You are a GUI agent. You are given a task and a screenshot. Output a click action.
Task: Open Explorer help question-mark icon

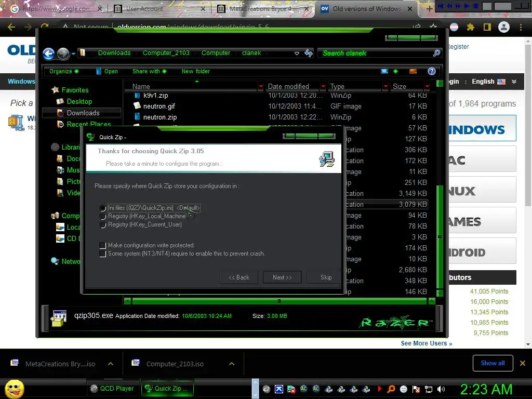point(432,71)
